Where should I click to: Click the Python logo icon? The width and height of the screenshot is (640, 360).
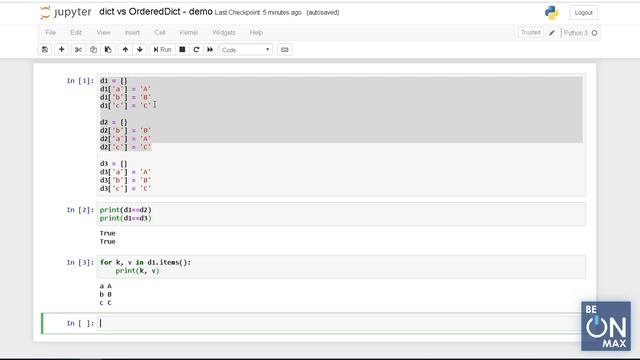[551, 13]
